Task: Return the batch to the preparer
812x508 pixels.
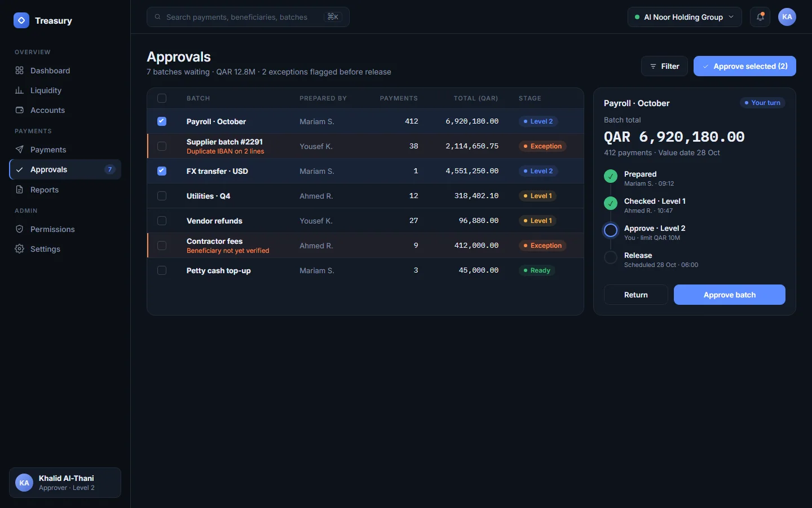Action: click(x=636, y=295)
